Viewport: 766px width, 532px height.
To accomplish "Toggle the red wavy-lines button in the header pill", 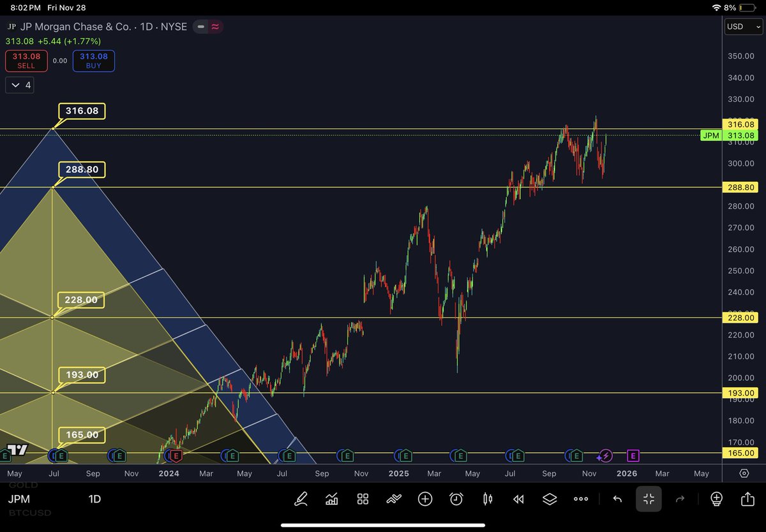I will coord(215,27).
